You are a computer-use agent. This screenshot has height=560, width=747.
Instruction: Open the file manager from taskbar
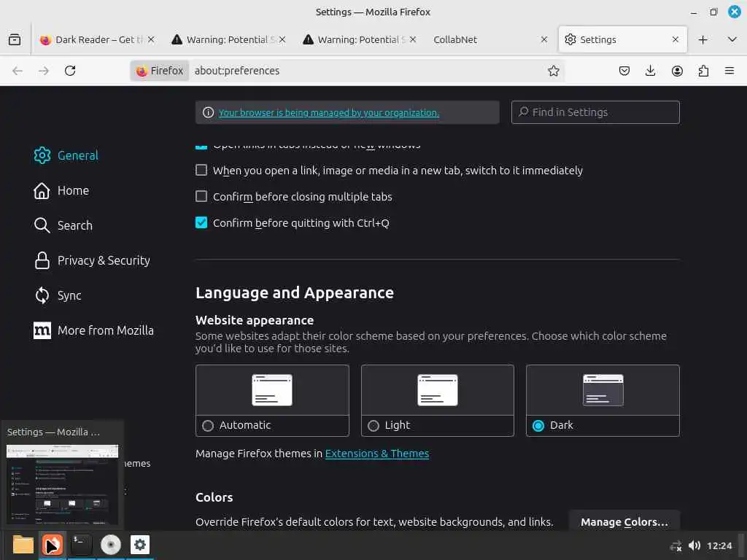click(x=23, y=545)
